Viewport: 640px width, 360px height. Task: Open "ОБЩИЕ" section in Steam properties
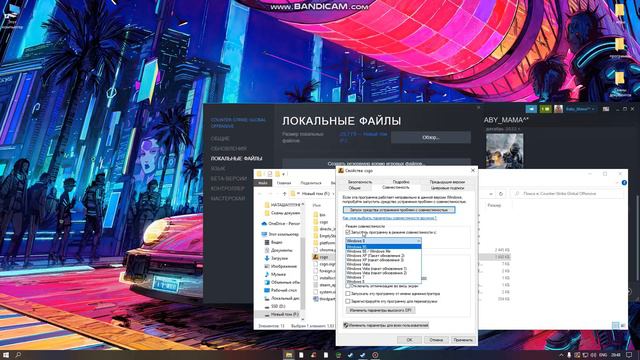[220, 139]
